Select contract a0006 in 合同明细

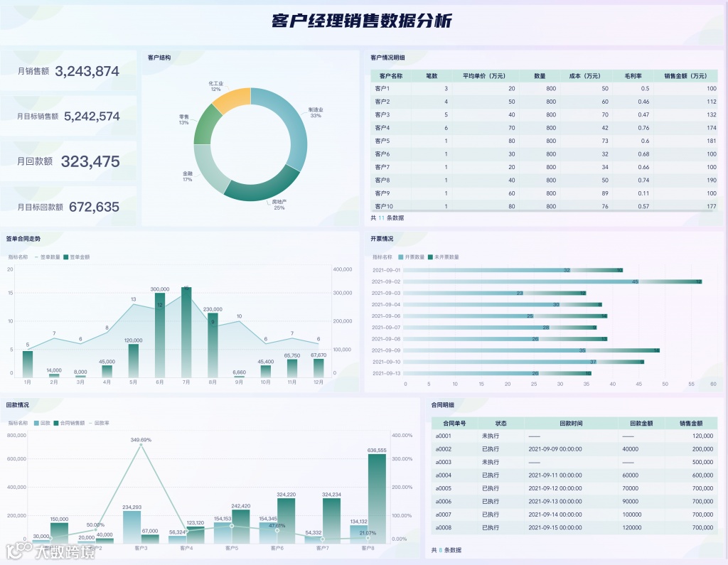coord(444,502)
